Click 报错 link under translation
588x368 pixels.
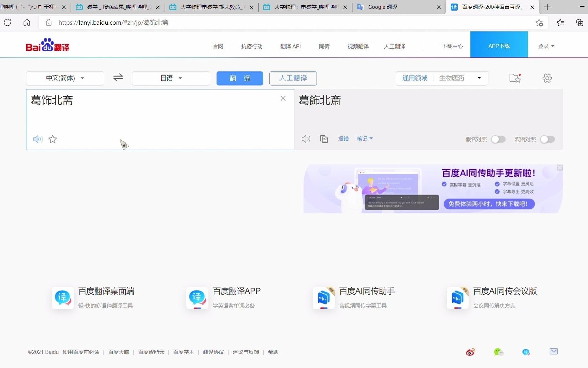343,139
